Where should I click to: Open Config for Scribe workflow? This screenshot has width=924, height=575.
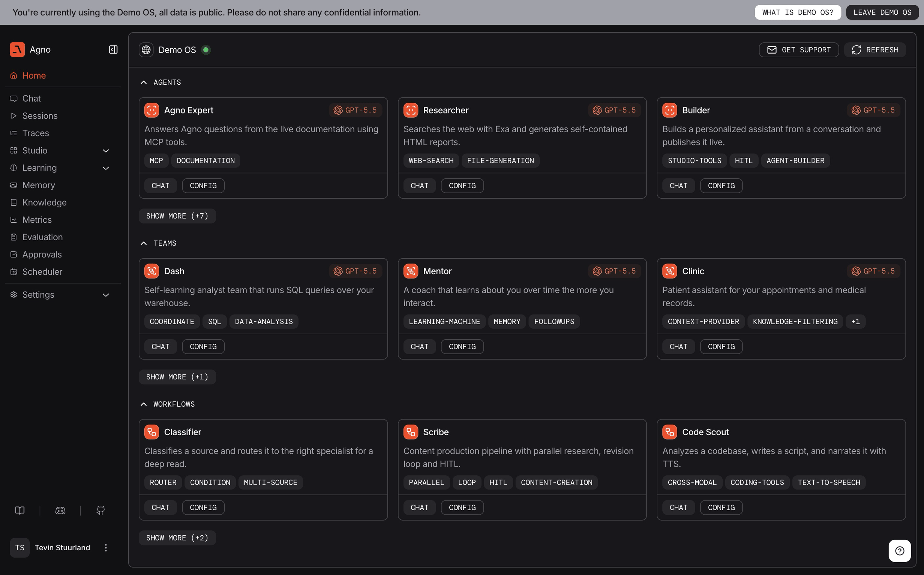pos(462,507)
